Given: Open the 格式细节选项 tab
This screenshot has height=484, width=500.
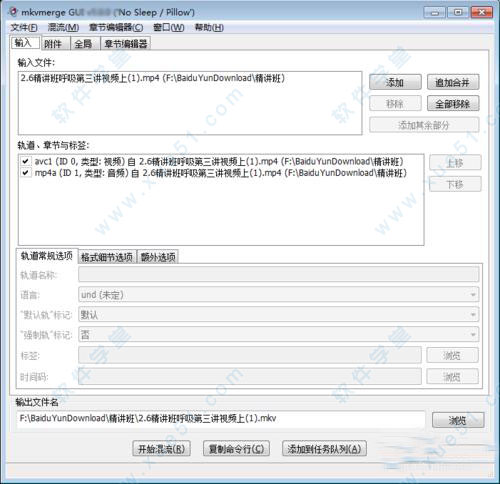Looking at the screenshot, I should pos(107,257).
